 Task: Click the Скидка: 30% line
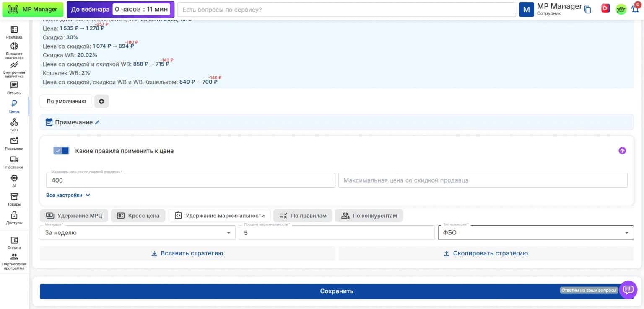[60, 37]
